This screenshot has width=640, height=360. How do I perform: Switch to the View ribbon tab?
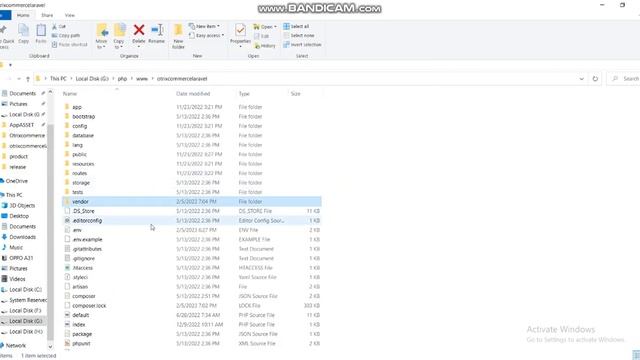click(70, 15)
